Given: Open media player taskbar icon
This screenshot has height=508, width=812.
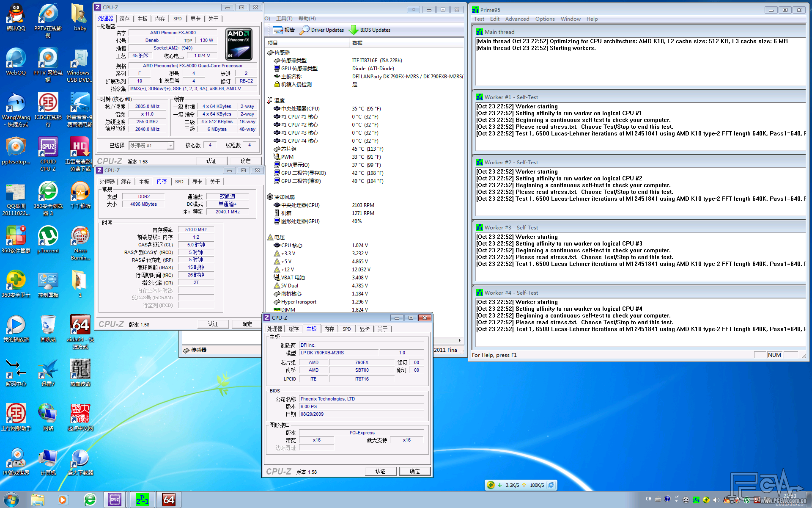Looking at the screenshot, I should point(63,500).
